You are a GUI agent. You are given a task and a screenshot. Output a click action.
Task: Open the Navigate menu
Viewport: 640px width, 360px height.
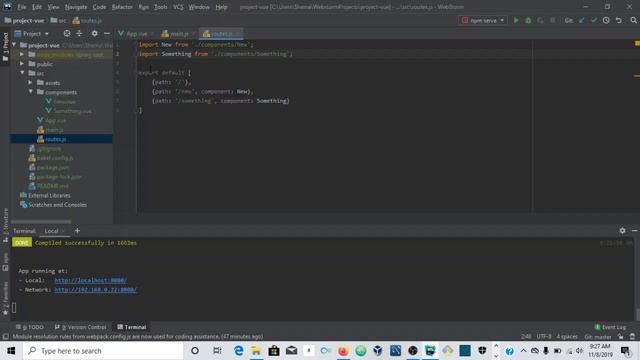[x=76, y=7]
